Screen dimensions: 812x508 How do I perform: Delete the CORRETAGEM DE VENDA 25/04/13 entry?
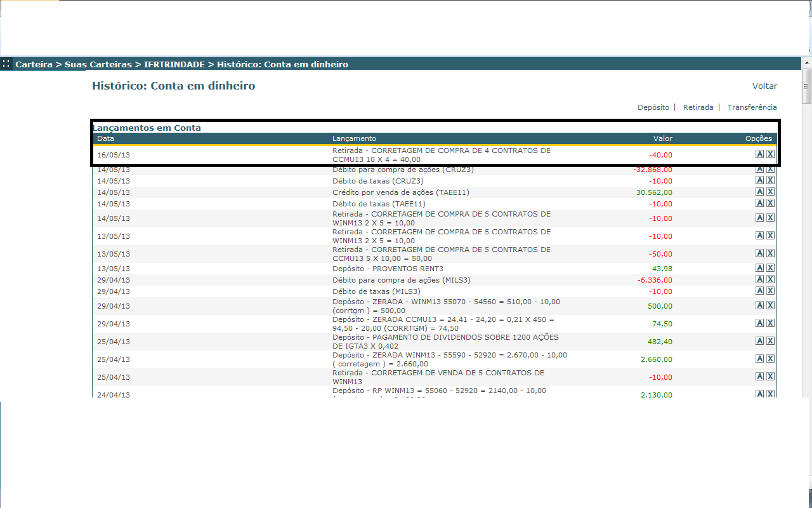[770, 377]
